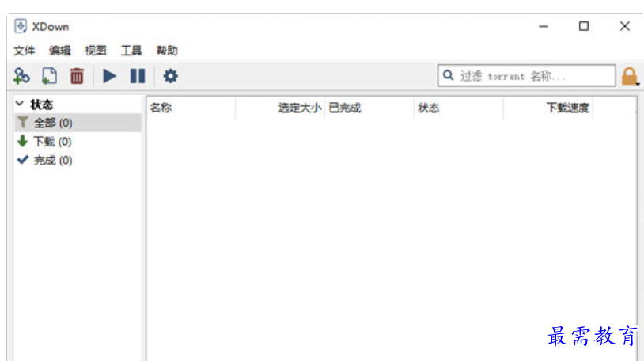Click the magnifier icon in filter box
Viewport: 644px width, 361px height.
(448, 76)
